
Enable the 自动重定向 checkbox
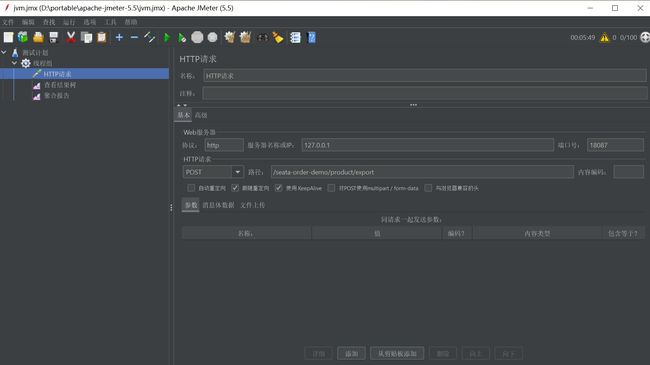click(191, 188)
